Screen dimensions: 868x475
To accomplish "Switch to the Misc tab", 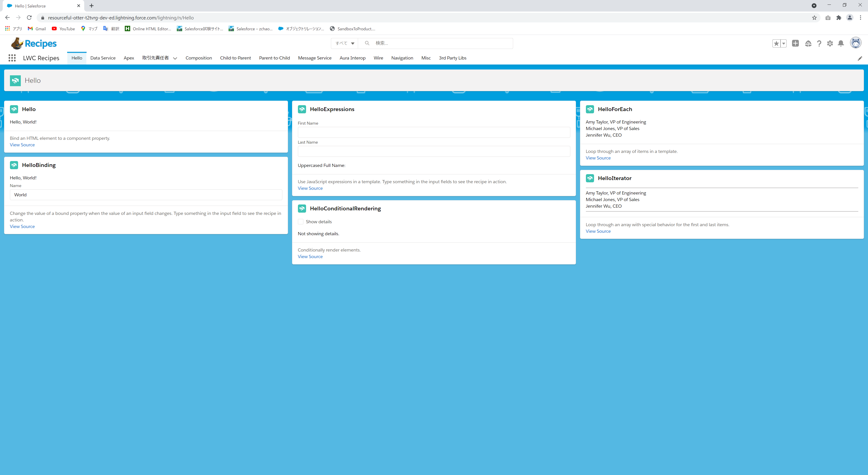I will [x=426, y=58].
